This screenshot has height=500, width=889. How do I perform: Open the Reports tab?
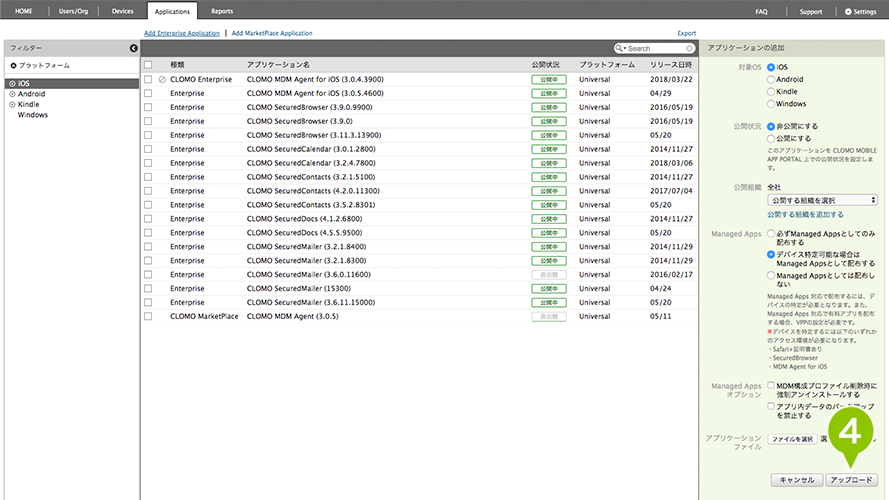pos(222,11)
